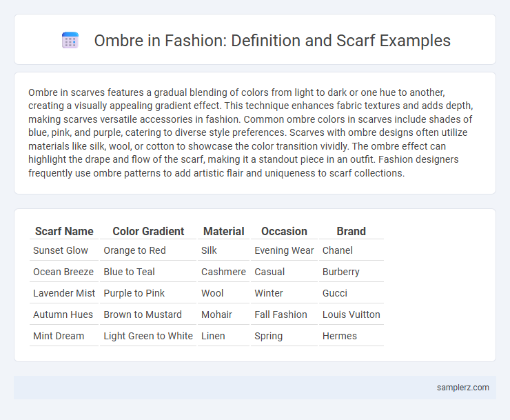
Task: Click the 'Purple to Pink' cell
Action: click(148, 293)
